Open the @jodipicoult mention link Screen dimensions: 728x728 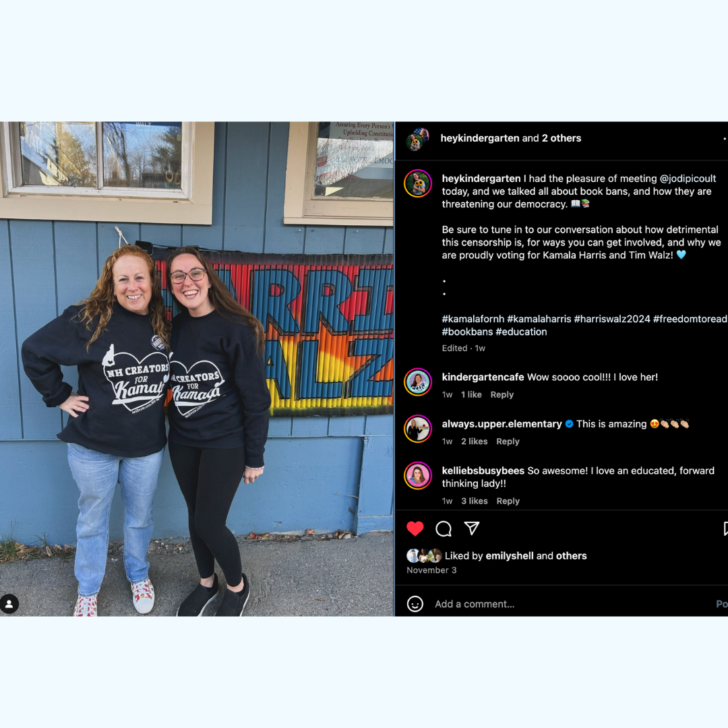point(688,178)
